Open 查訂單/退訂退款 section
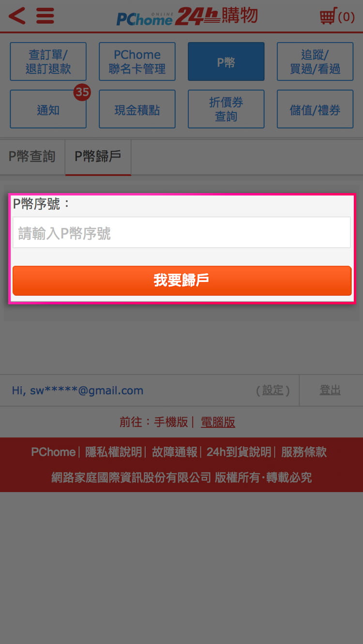This screenshot has width=363, height=644. pyautogui.click(x=48, y=61)
